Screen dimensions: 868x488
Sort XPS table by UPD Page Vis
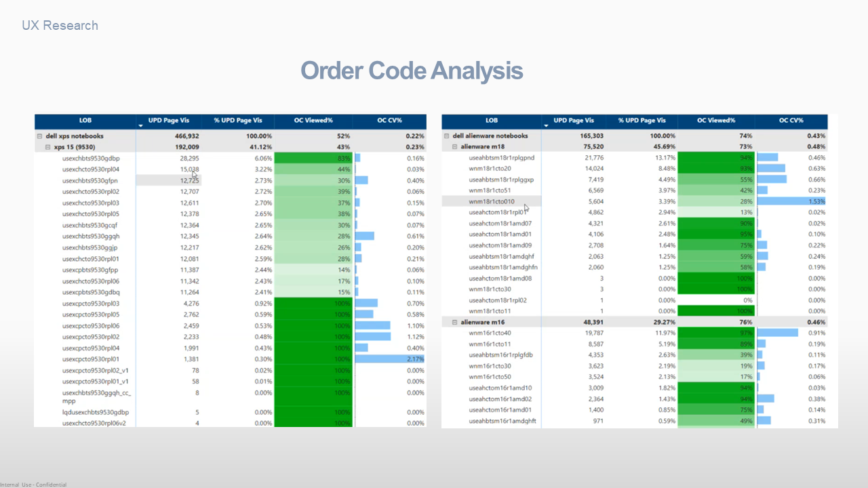click(x=169, y=121)
